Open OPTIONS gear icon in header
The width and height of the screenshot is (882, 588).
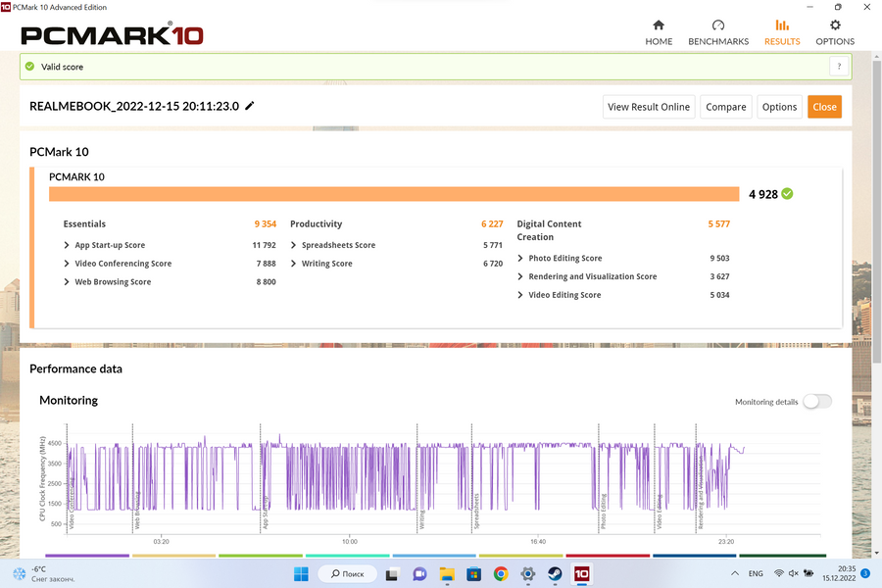[835, 25]
